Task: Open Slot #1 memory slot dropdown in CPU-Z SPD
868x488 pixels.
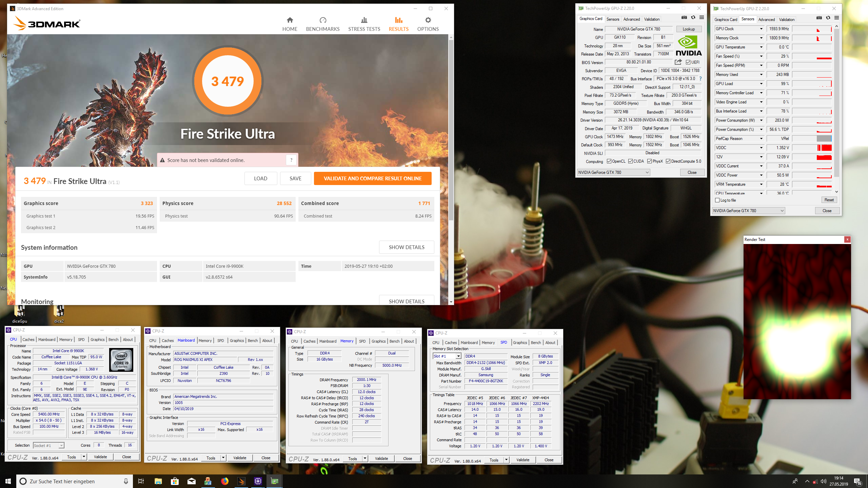Action: tap(447, 356)
